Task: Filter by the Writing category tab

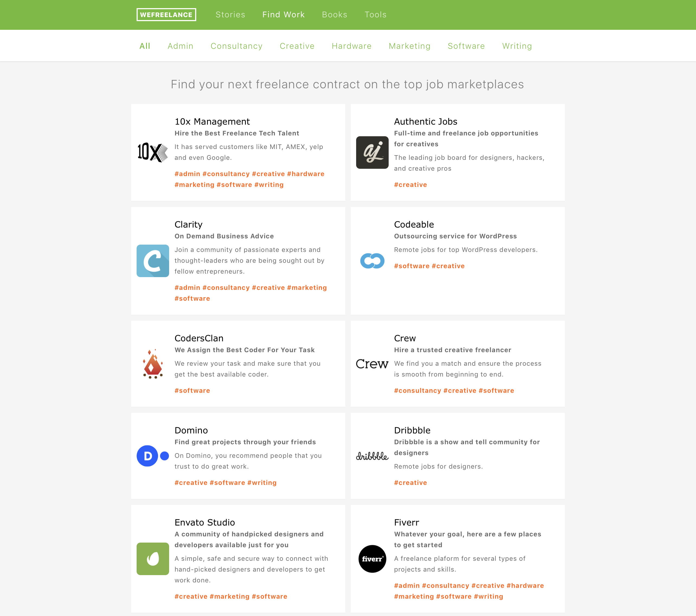Action: (517, 46)
